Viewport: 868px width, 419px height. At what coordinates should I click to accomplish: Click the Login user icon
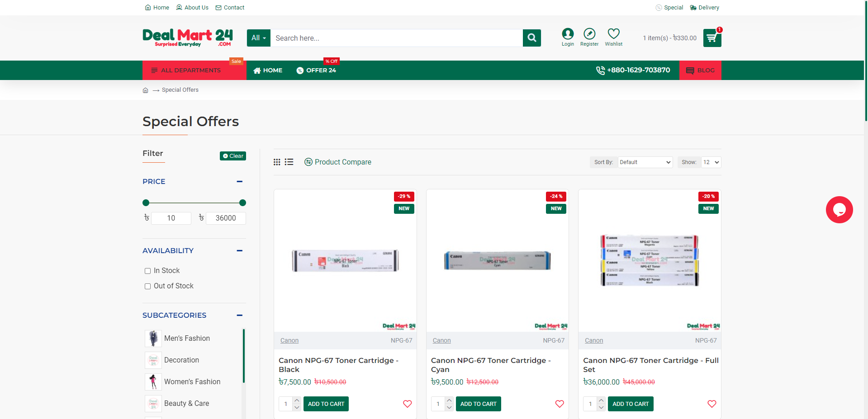[x=568, y=34]
